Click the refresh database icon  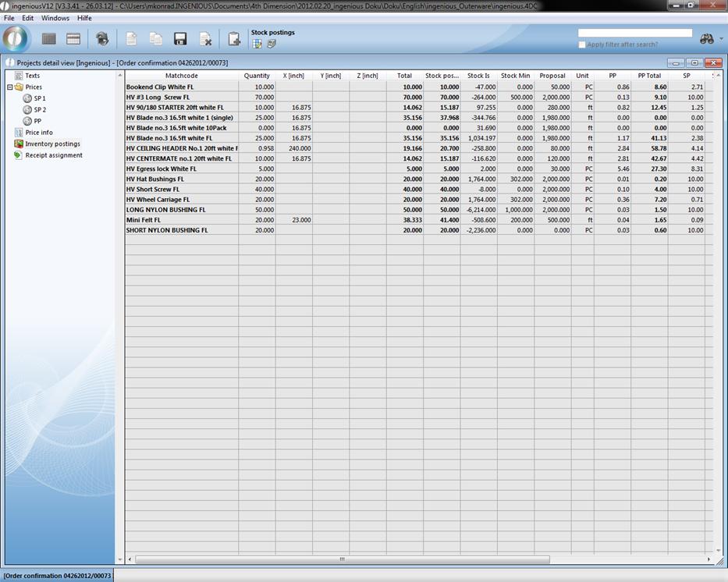(102, 39)
